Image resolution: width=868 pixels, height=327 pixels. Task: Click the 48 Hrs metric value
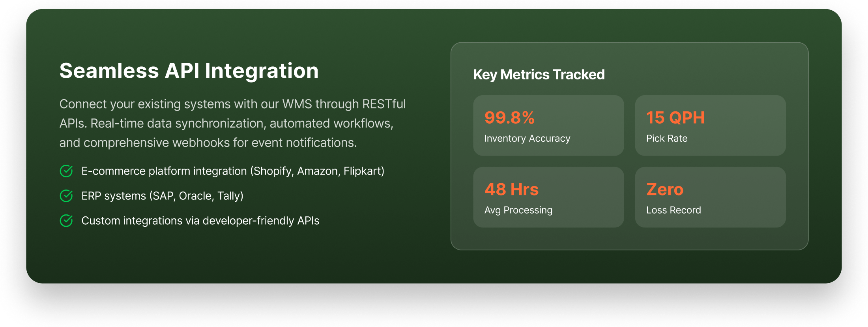[511, 190]
